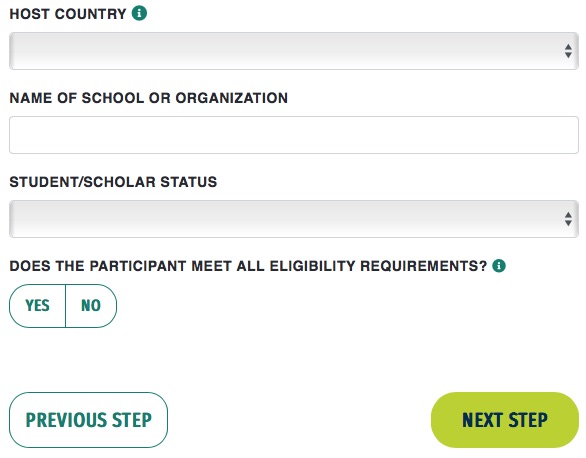
Task: Click the word REQUIREMENTS in the question
Action: pyautogui.click(x=424, y=266)
